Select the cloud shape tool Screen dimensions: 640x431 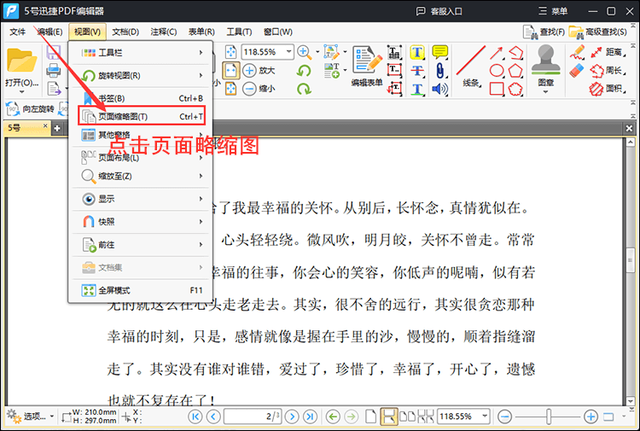click(x=516, y=89)
